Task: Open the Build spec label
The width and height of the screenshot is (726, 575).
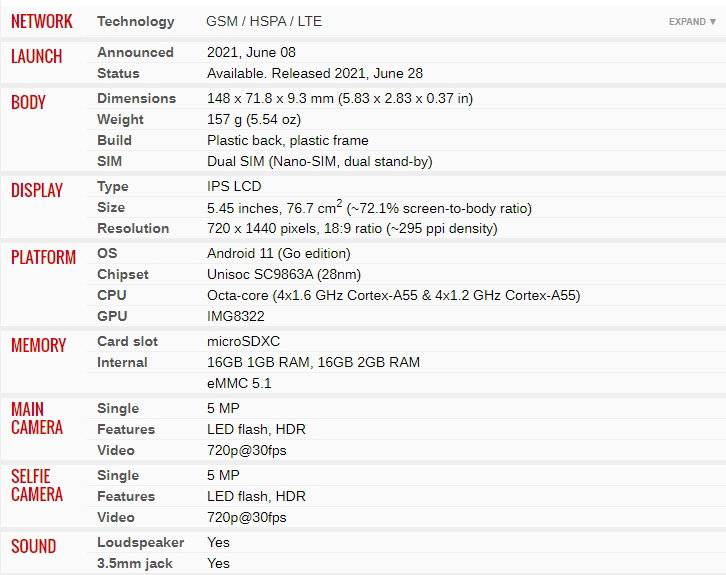Action: tap(114, 140)
